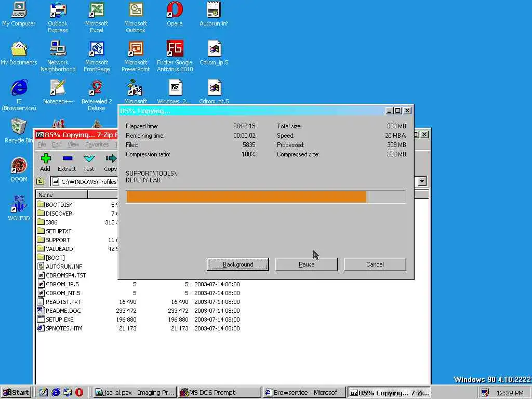Click the Extract toolbar button in 7-Zip

67,162
